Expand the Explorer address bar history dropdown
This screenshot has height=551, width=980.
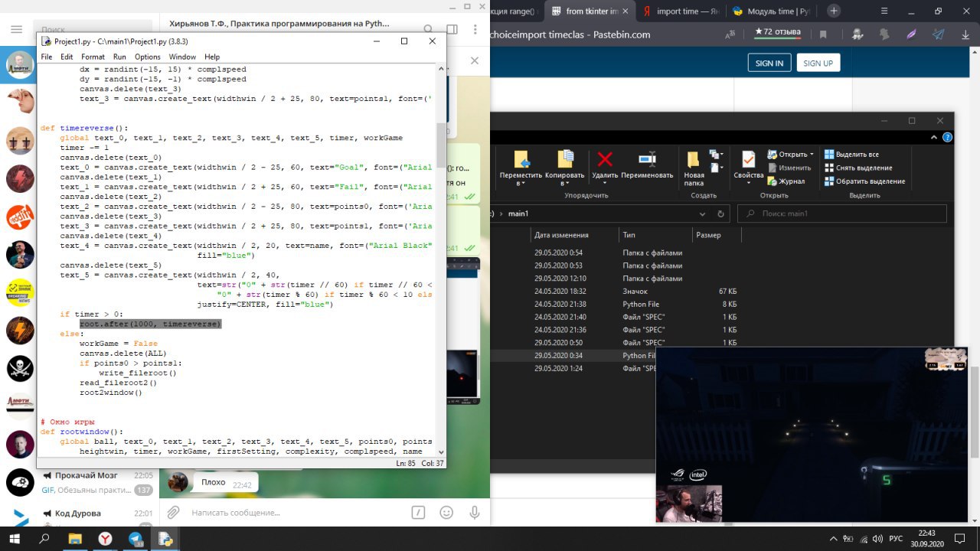pyautogui.click(x=703, y=214)
